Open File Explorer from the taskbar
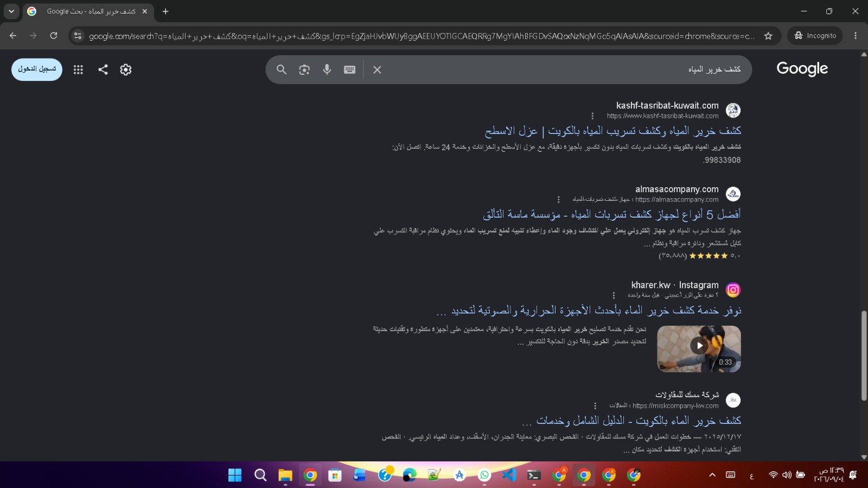Screen dimensions: 868x488 tap(285, 475)
